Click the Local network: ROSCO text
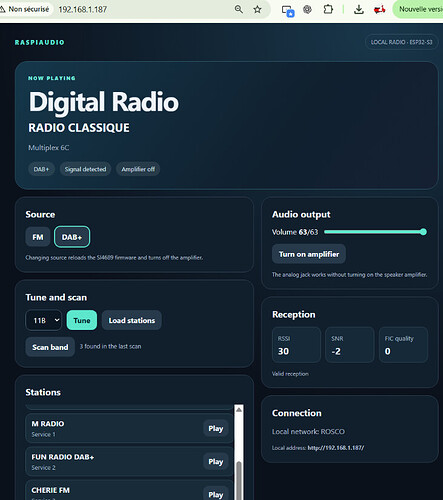 tap(308, 431)
